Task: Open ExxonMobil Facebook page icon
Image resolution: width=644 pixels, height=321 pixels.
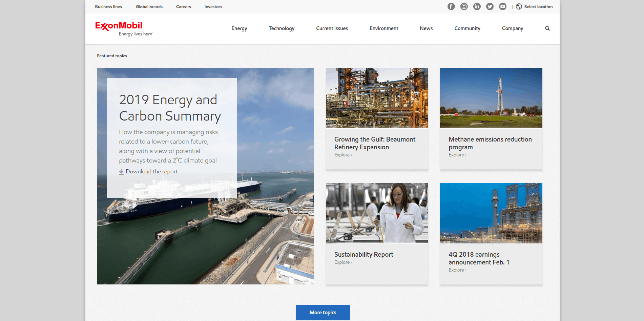Action: [x=451, y=6]
